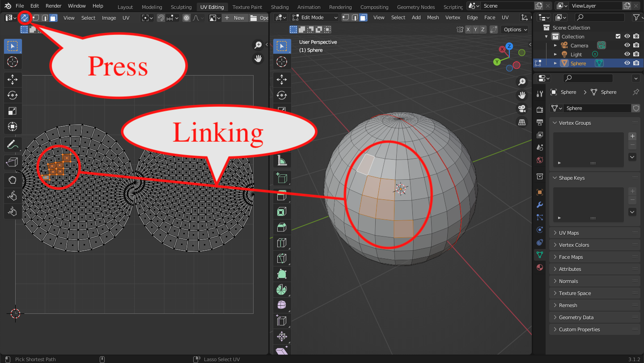Open the Edit Mode dropdown
Image resolution: width=644 pixels, height=363 pixels.
coord(314,17)
